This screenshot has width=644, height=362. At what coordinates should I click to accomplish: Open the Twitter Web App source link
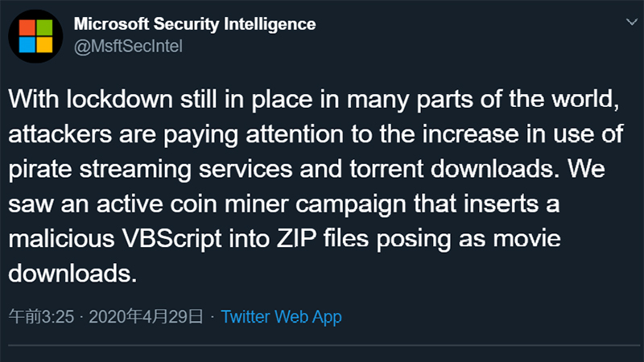[x=281, y=317]
